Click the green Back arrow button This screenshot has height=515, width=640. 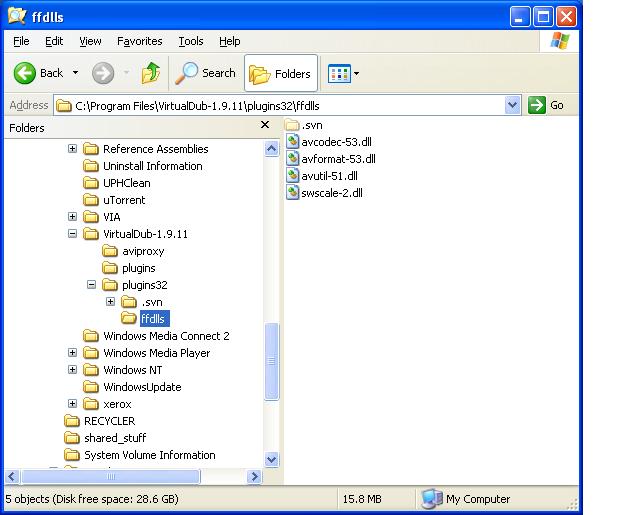coord(24,73)
